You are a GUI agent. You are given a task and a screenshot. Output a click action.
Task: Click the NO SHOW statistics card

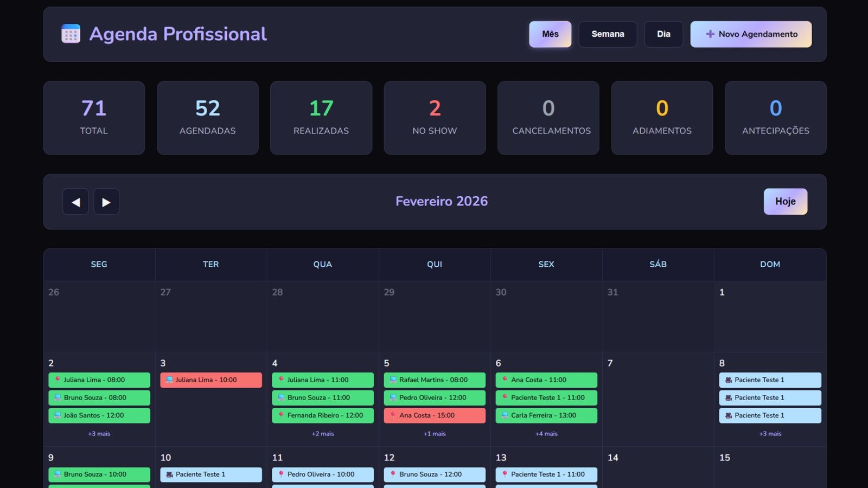click(x=435, y=118)
